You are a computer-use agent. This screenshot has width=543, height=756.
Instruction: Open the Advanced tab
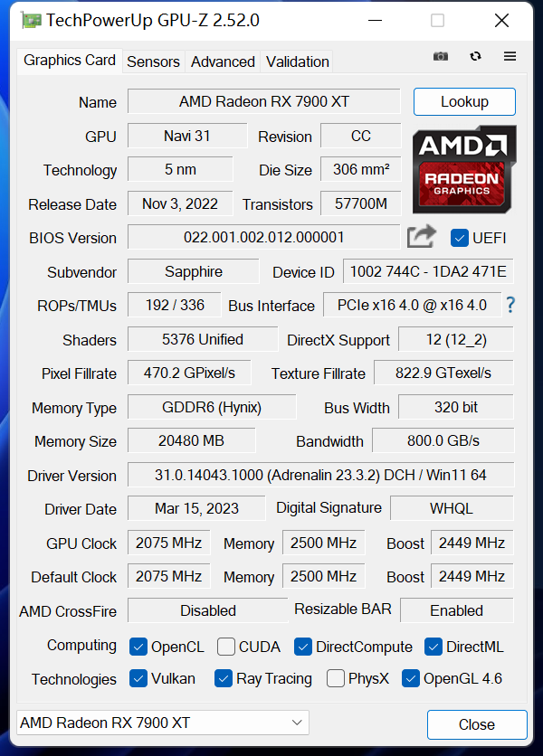223,61
